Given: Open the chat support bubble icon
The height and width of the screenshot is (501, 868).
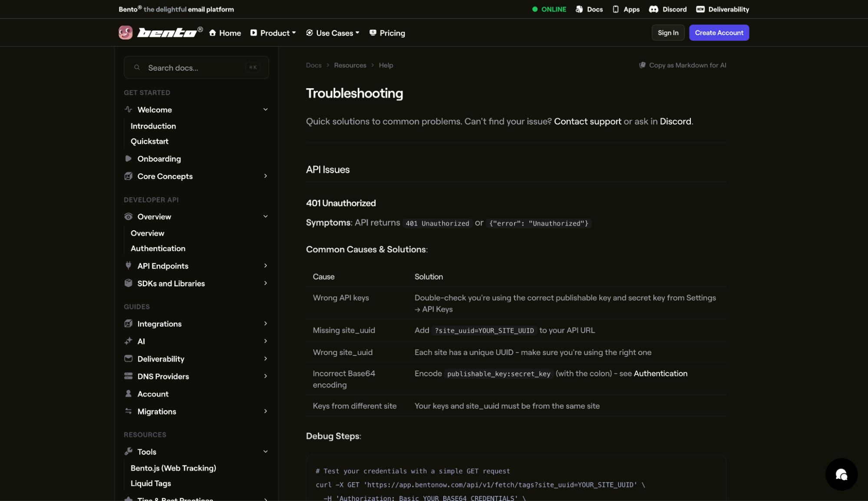Looking at the screenshot, I should coord(841,474).
